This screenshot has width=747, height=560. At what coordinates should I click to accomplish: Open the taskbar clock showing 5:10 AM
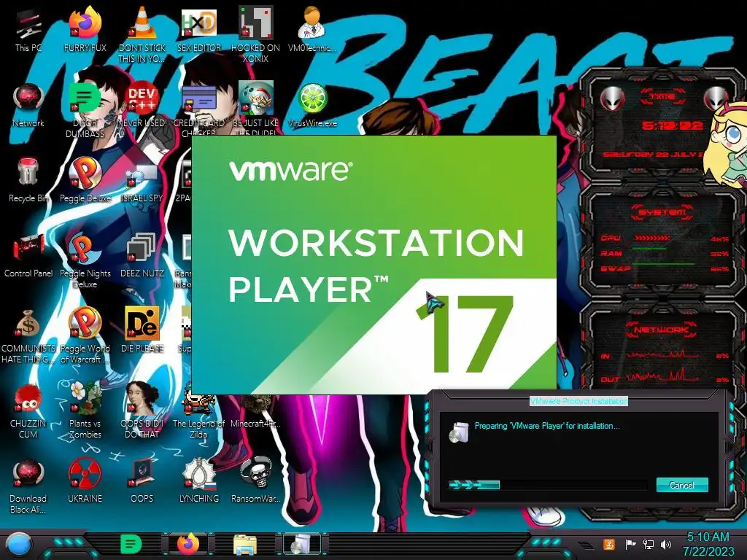[708, 544]
